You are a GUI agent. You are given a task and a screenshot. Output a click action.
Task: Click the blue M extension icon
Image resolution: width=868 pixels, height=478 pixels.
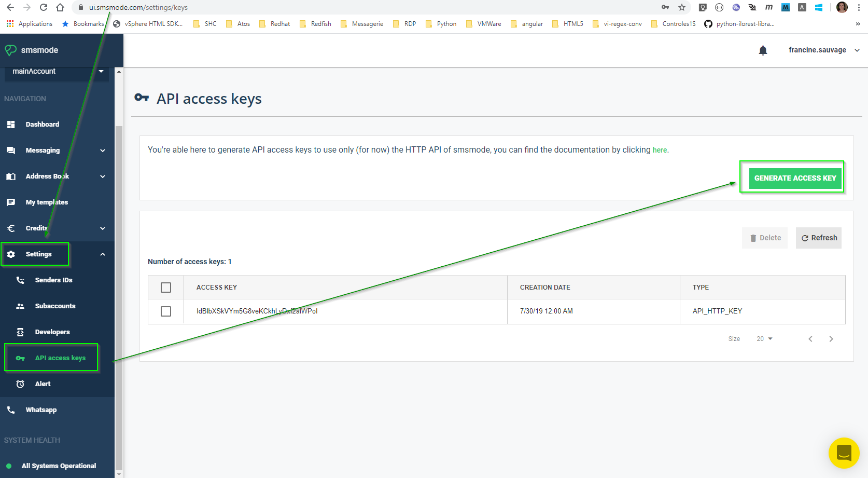click(786, 7)
